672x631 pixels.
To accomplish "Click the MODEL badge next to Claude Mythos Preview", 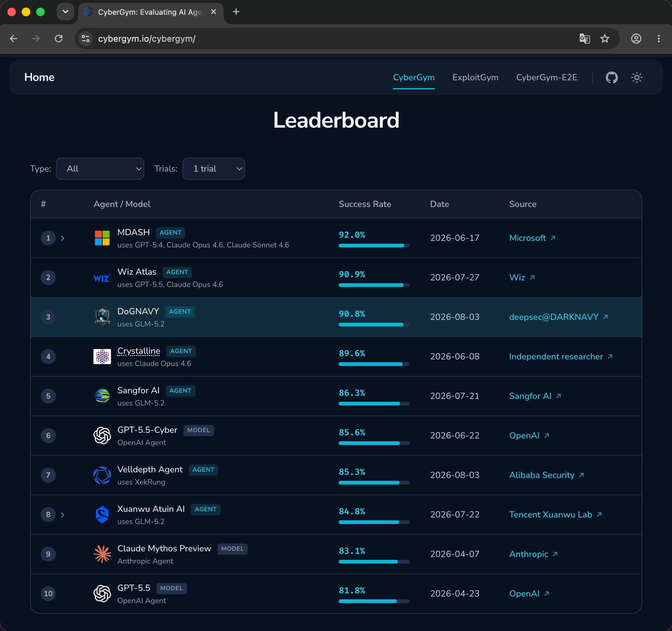I will [232, 549].
